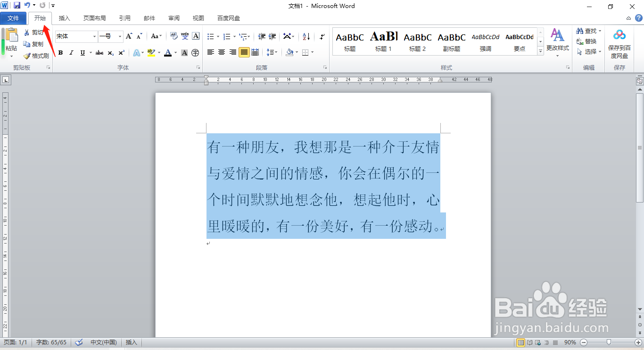Screen dimensions: 644x350
Task: Increase paragraph indent
Action: [272, 36]
